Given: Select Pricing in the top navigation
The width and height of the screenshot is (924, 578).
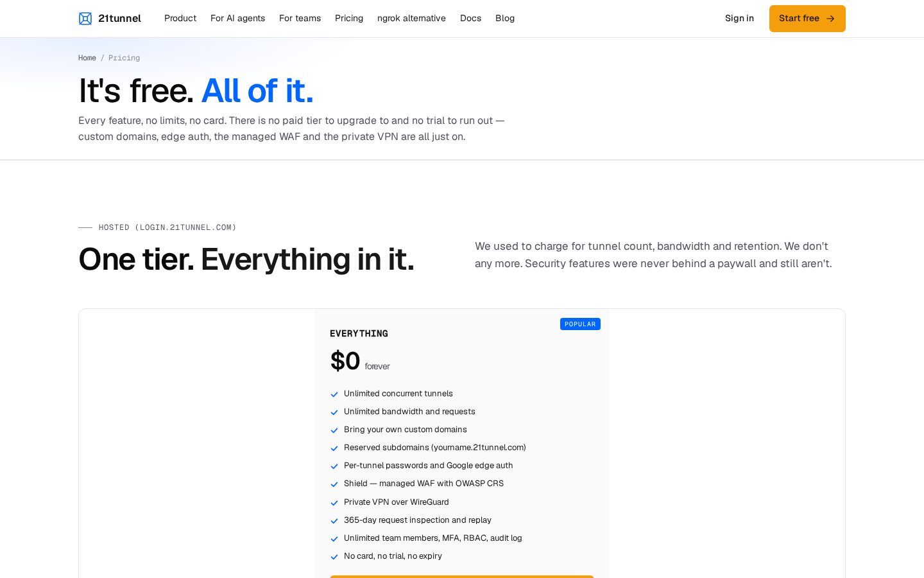Looking at the screenshot, I should point(349,19).
